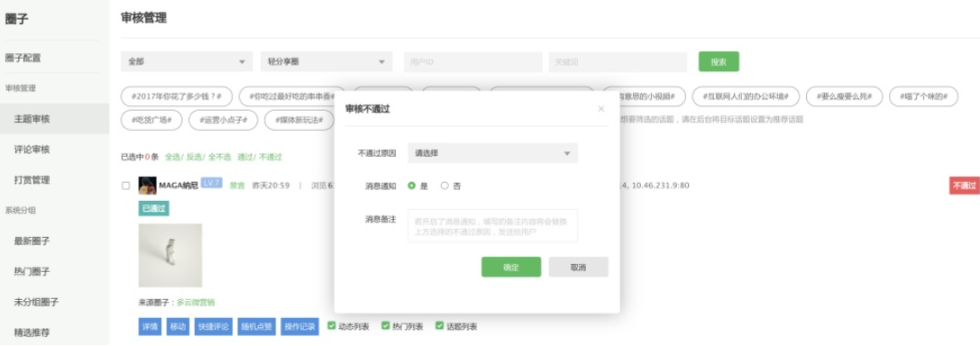This screenshot has width=980, height=346.
Task: Select topic tag #运营小点子#
Action: pyautogui.click(x=223, y=120)
